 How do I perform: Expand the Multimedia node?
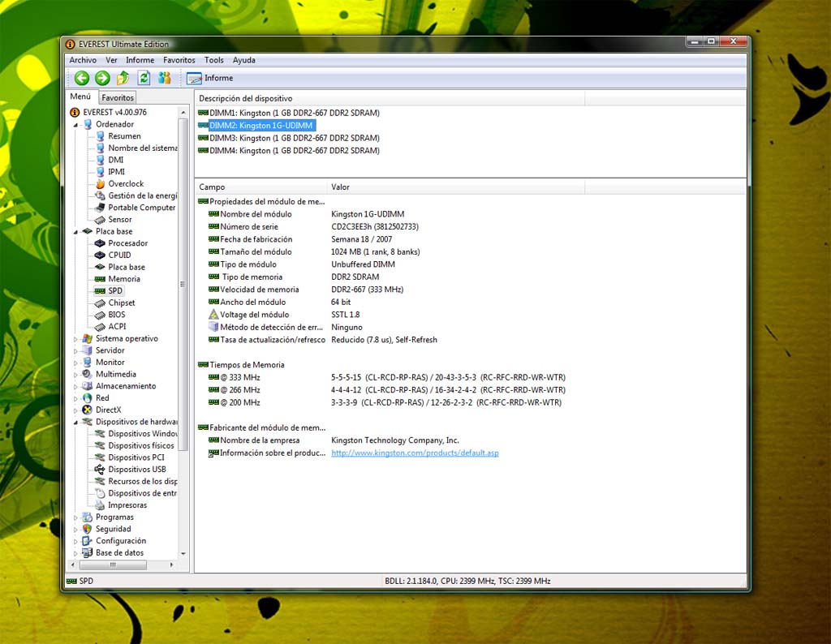[x=75, y=375]
